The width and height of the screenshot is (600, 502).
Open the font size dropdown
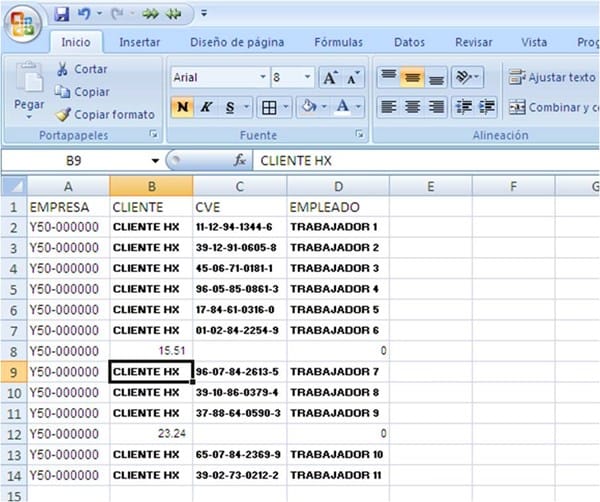tap(307, 77)
